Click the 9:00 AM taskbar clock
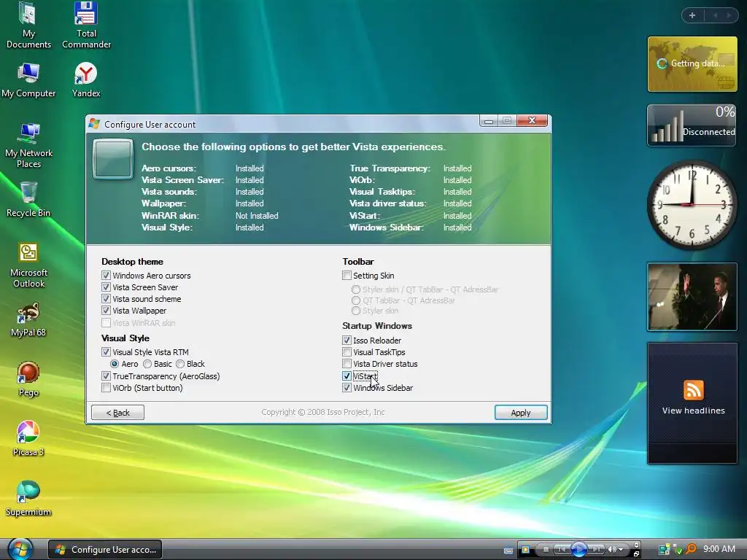 point(719,549)
